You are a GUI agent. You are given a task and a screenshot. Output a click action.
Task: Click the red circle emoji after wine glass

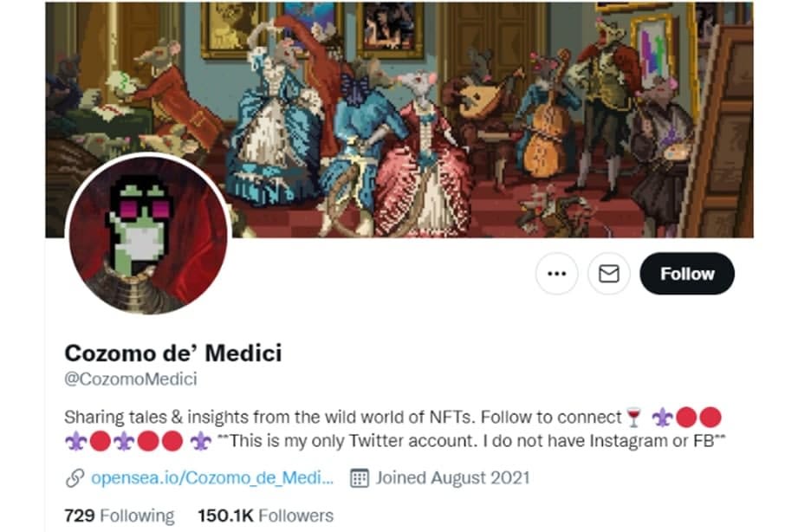pyautogui.click(x=686, y=417)
